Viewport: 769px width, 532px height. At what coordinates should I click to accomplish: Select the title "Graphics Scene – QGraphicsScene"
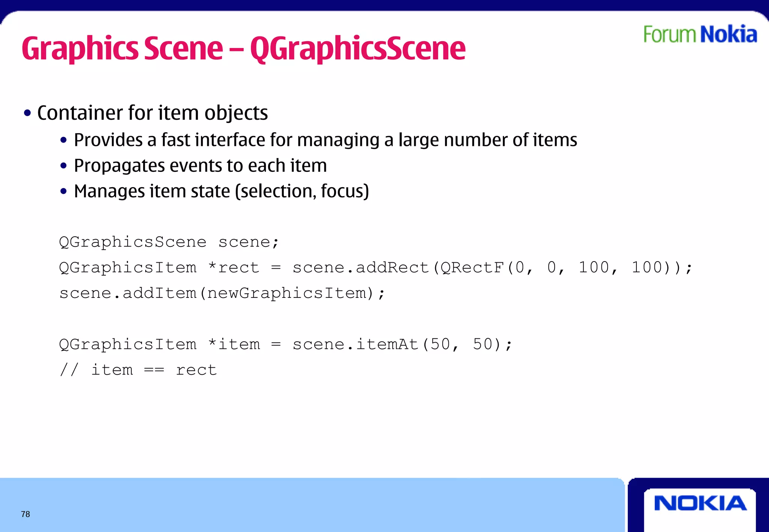(x=244, y=48)
